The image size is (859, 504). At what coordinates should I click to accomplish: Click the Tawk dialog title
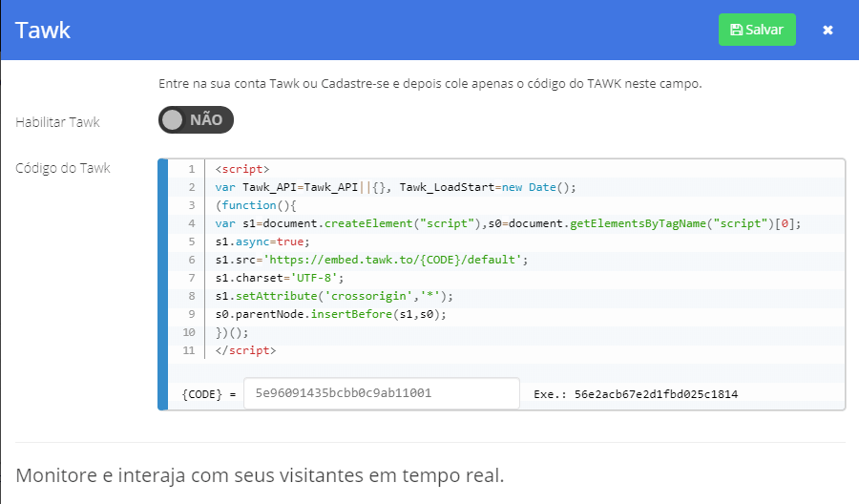click(43, 31)
